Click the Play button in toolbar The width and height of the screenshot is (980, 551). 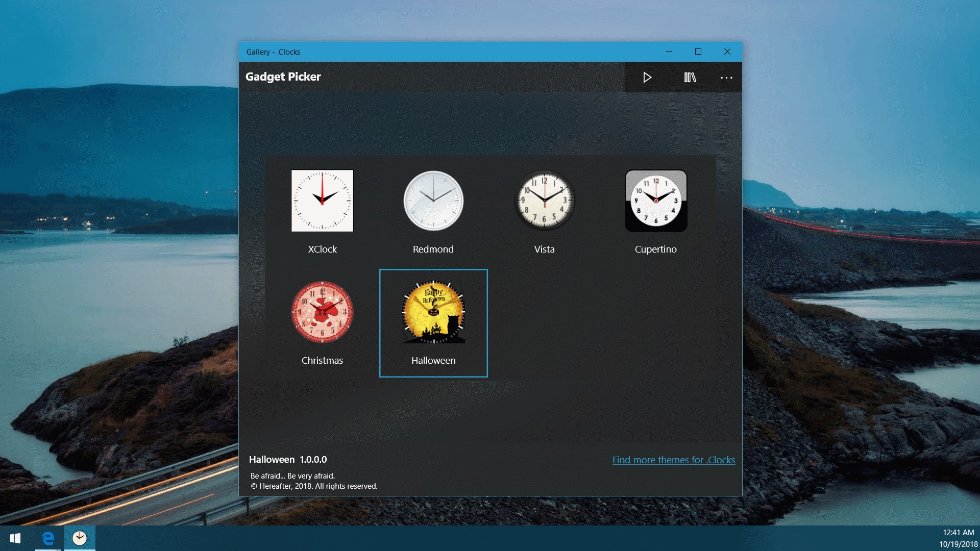click(647, 78)
